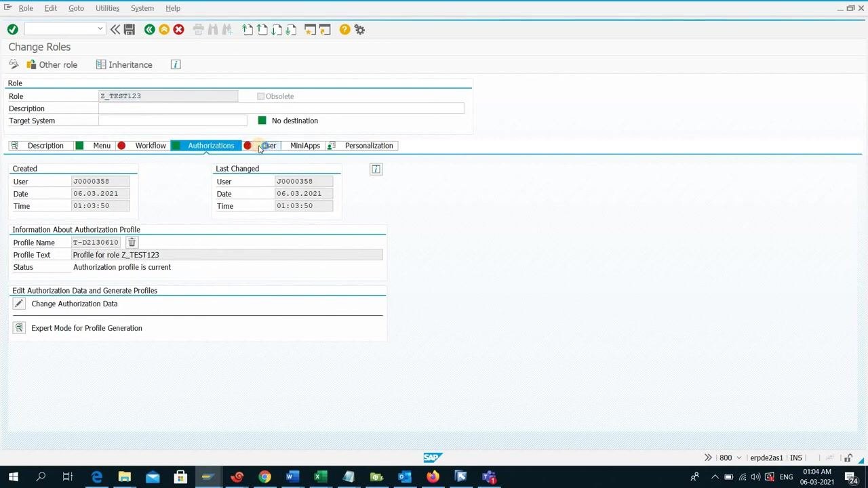Toggle Display/Change glasses-pencil icon
868x488 pixels.
coord(14,64)
